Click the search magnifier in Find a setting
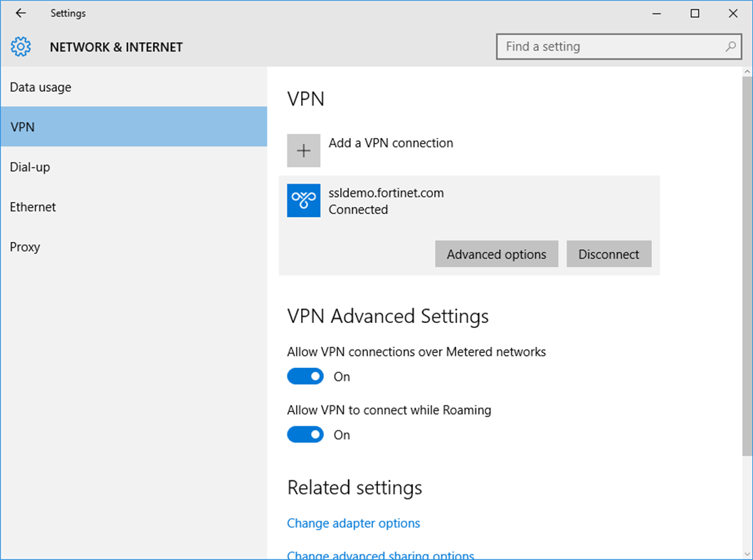This screenshot has height=560, width=753. tap(730, 46)
